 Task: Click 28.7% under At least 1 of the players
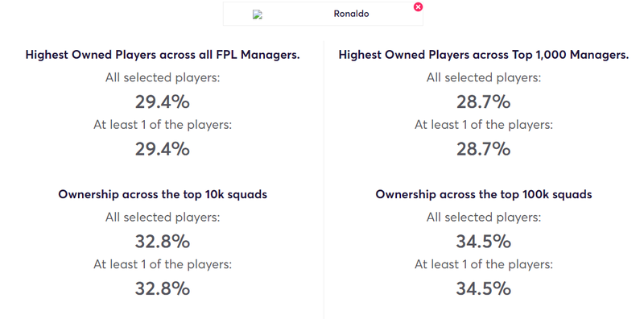[484, 149]
